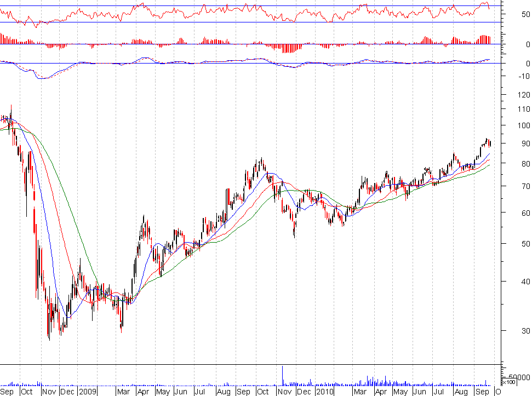
Task: Click the 120 price axis label
Action: [x=524, y=95]
